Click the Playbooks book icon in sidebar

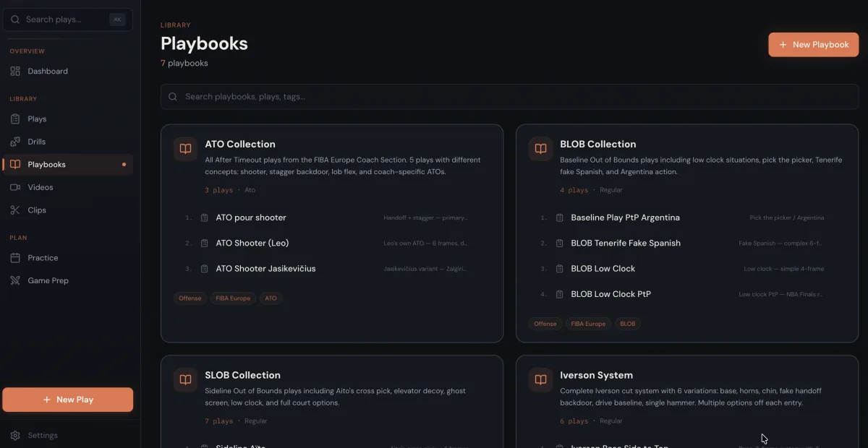click(15, 164)
